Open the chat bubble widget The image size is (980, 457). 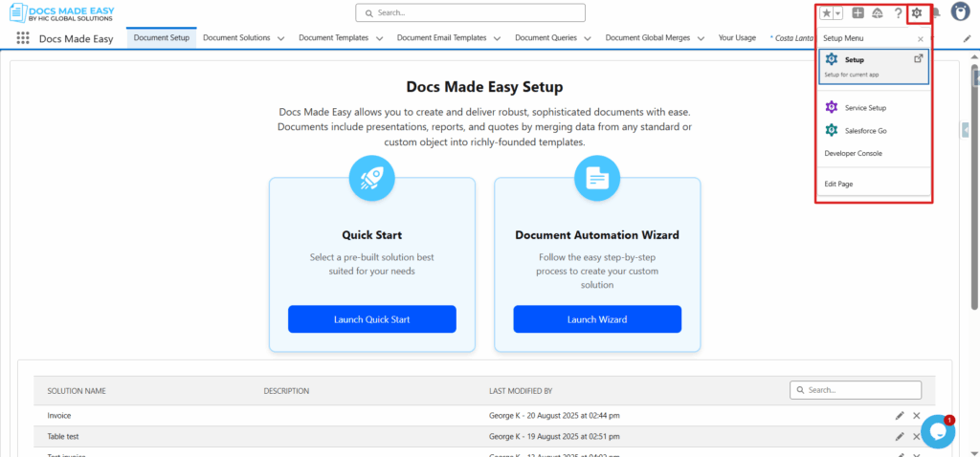point(938,431)
